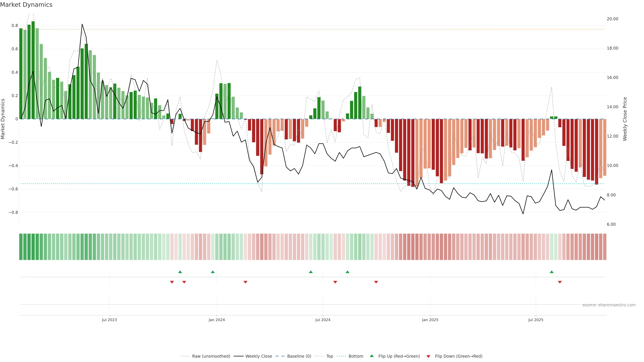Click the flip-up marker just before Jul 2024
Screen dimensions: 644x362
click(x=311, y=272)
